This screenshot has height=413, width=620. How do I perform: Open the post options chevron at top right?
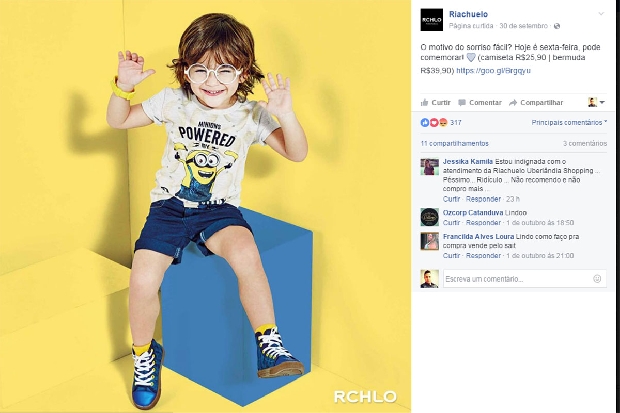coord(601,14)
